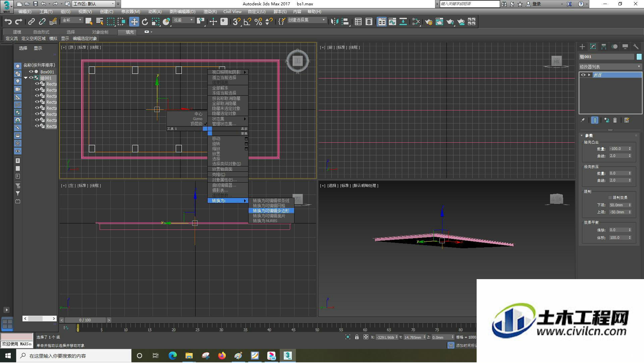The image size is (644, 363).
Task: Switch to 自由形式 ribbon tab
Action: coord(41,32)
